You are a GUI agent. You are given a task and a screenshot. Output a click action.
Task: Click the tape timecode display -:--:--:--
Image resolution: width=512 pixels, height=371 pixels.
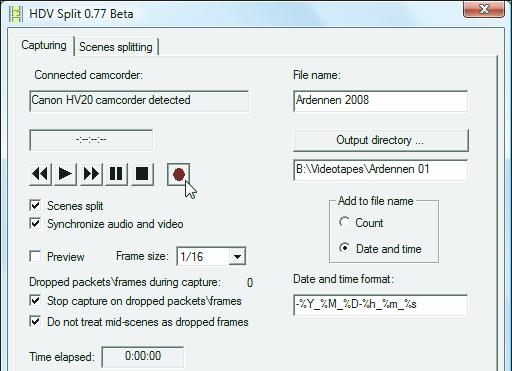tap(91, 140)
